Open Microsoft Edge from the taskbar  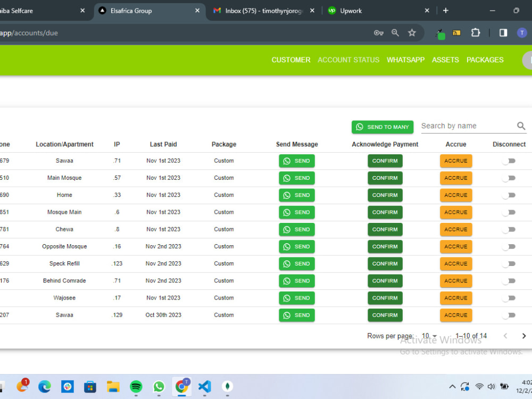[x=45, y=386]
